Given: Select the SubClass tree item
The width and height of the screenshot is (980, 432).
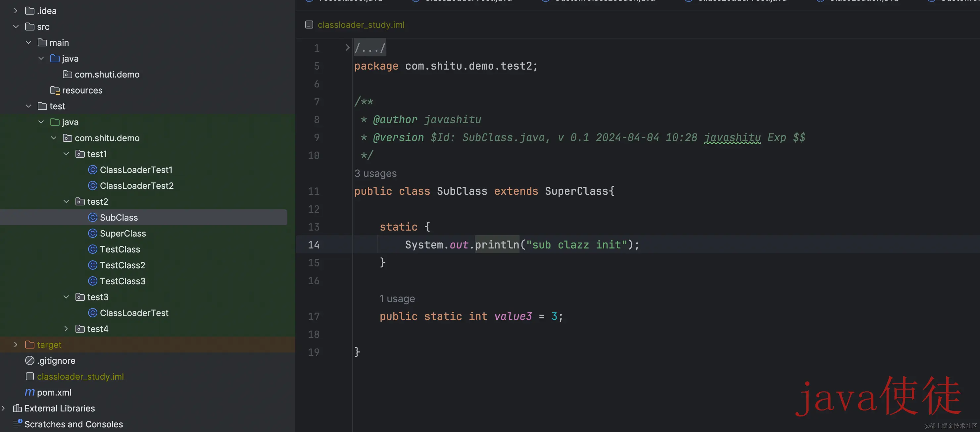Looking at the screenshot, I should pos(143,217).
